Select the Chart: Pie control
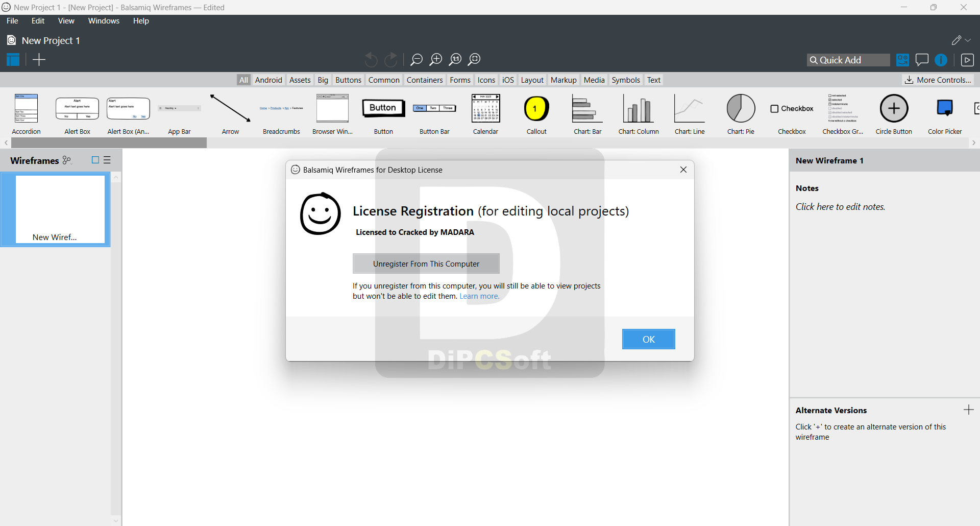 point(741,114)
